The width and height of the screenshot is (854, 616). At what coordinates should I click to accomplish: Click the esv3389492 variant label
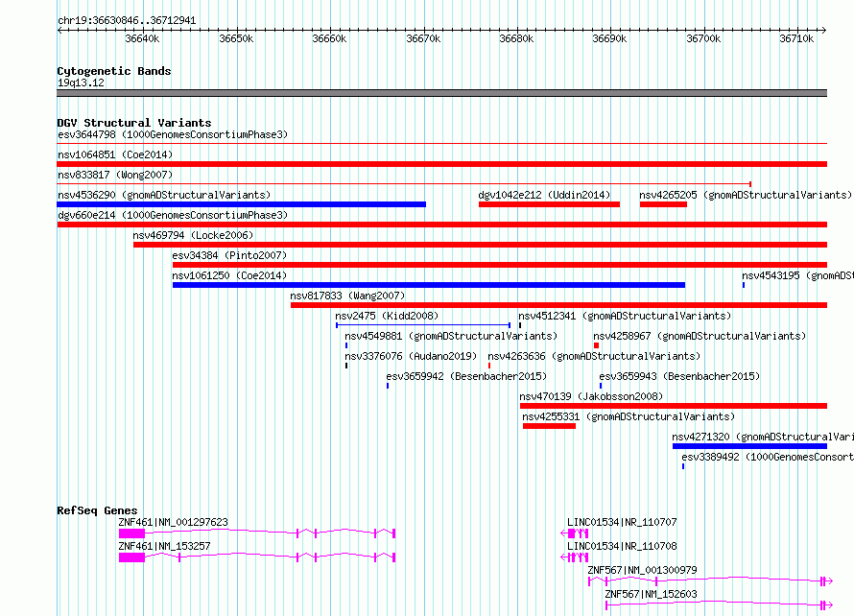click(768, 457)
